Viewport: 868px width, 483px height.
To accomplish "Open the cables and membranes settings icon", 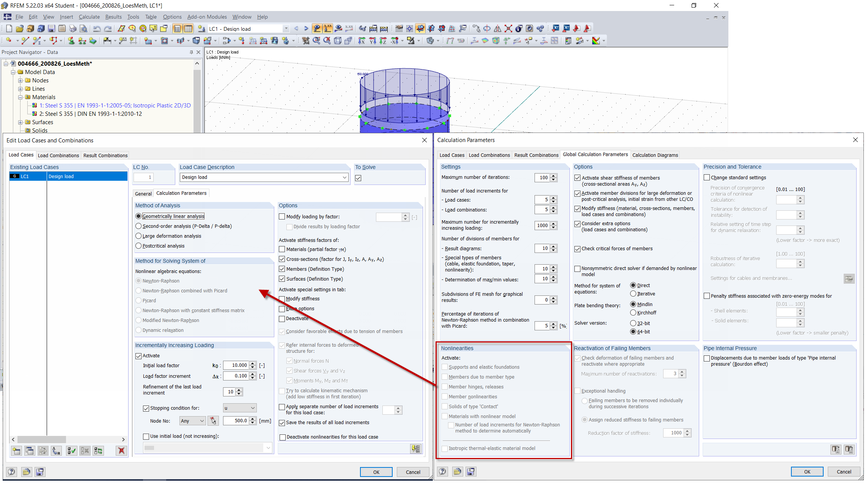I will pyautogui.click(x=849, y=279).
